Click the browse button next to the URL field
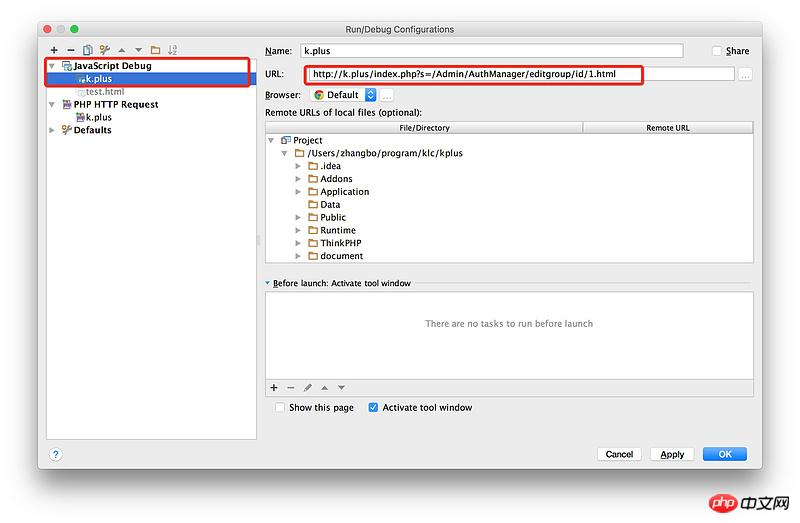This screenshot has width=800, height=523. (745, 74)
